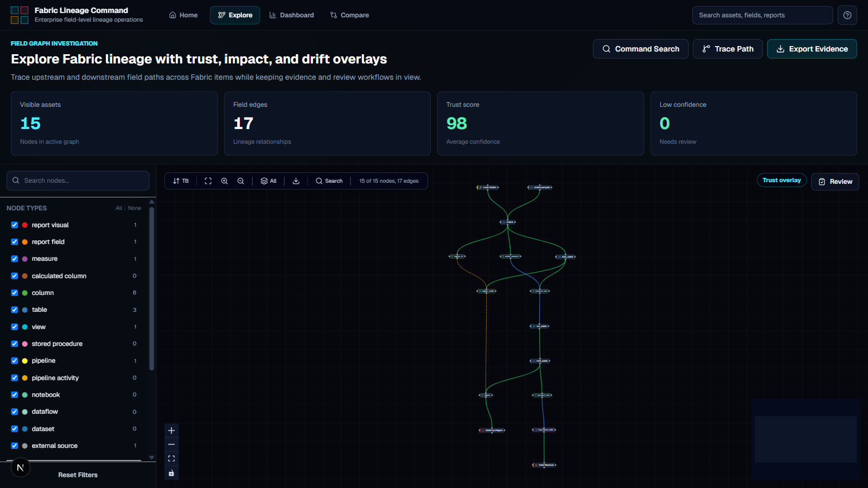Image resolution: width=868 pixels, height=488 pixels.
Task: Click the Field edges value 17
Action: (x=243, y=124)
